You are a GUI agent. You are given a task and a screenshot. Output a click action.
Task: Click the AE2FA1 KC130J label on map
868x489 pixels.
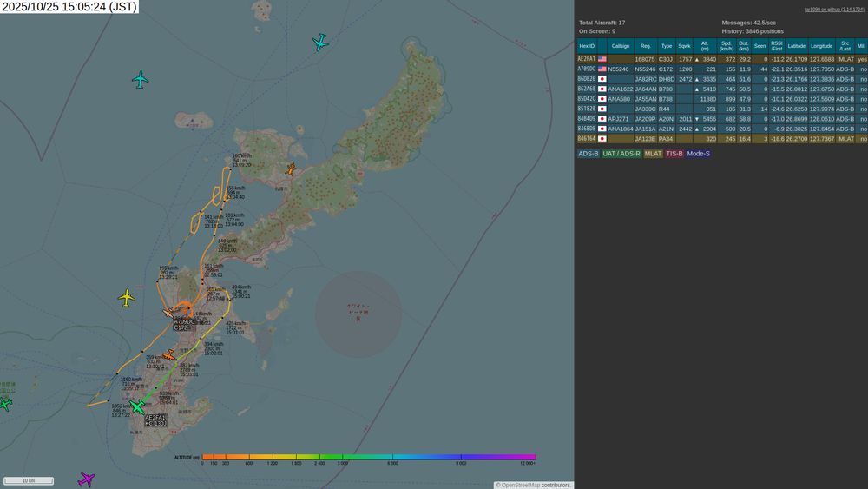[155, 420]
